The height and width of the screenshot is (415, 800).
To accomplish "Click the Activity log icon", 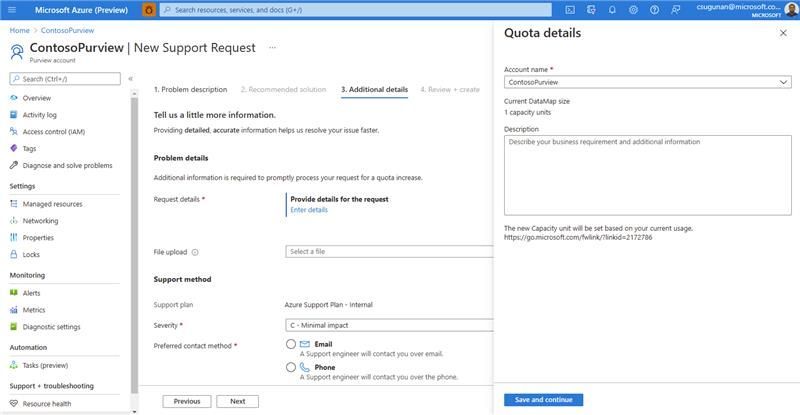I will [x=14, y=115].
